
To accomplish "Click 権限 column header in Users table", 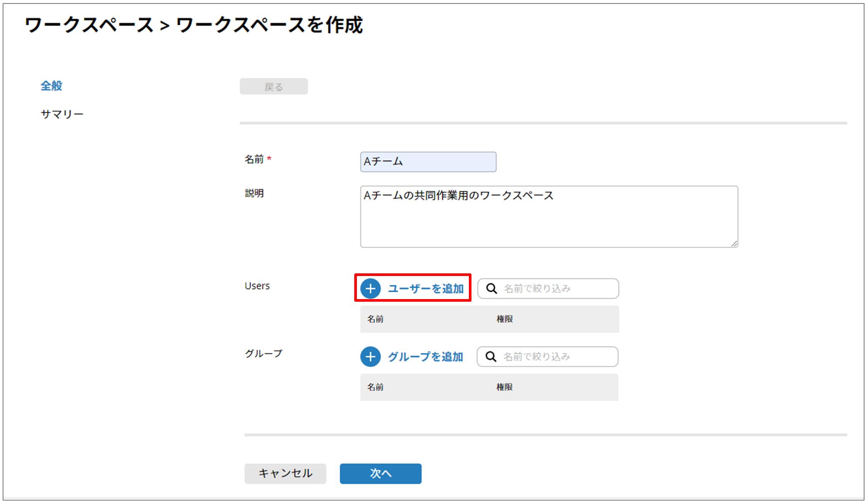I will pyautogui.click(x=505, y=319).
